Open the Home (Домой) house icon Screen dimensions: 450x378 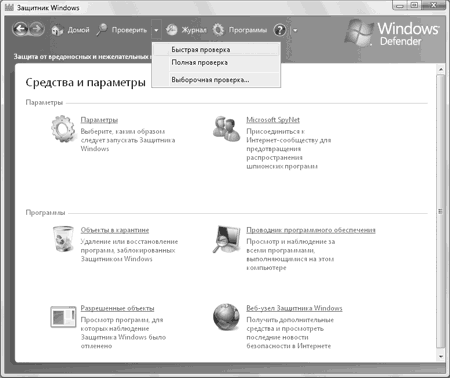click(57, 30)
